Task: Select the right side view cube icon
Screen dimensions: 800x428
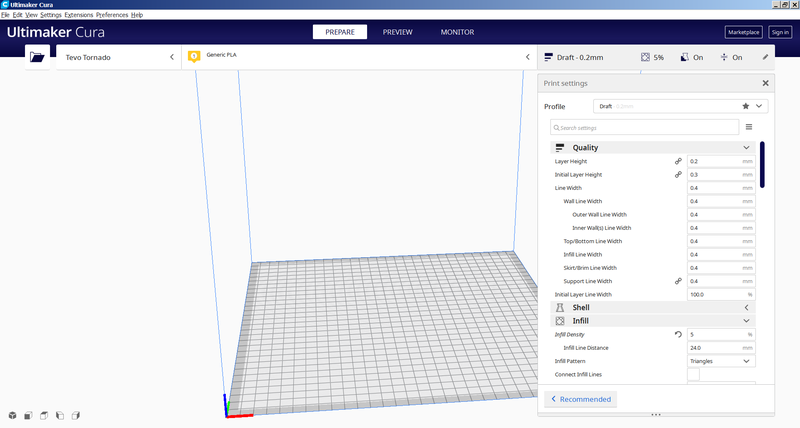Action: click(76, 415)
